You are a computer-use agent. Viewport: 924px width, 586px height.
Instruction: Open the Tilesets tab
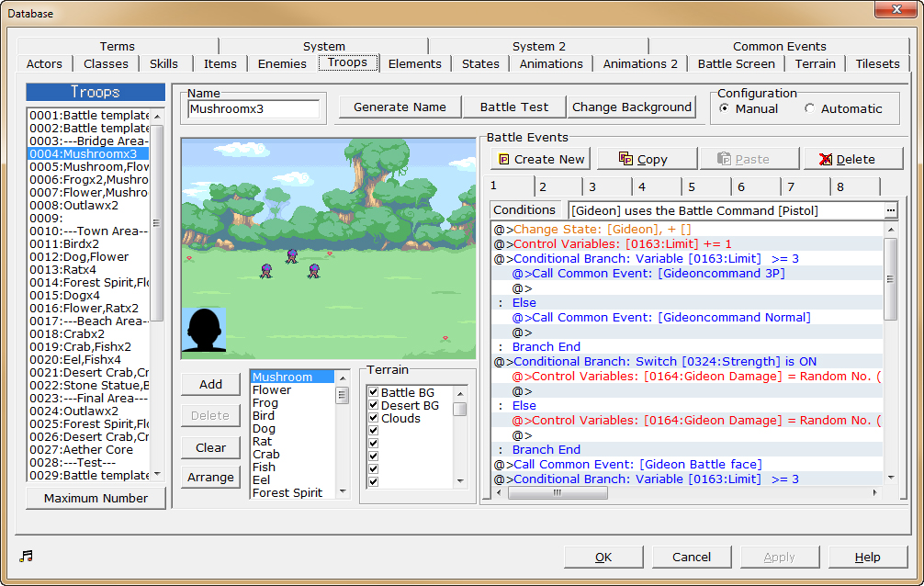pos(877,63)
